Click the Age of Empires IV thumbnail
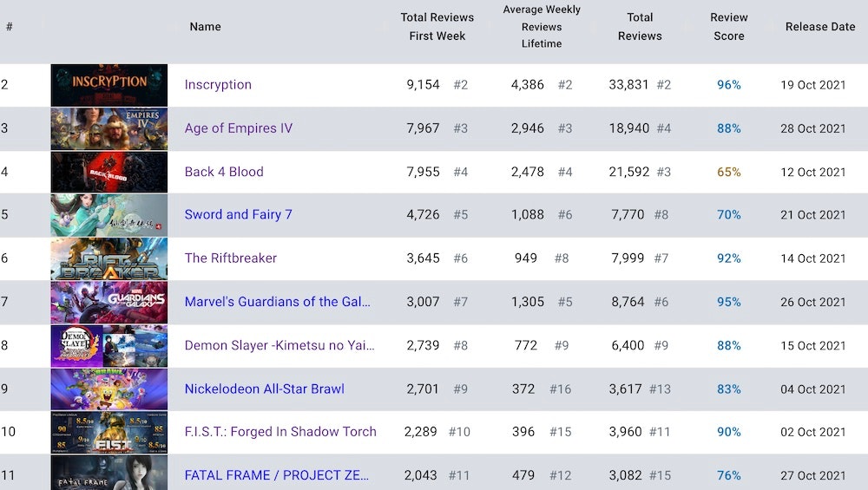Image resolution: width=868 pixels, height=490 pixels. pyautogui.click(x=109, y=128)
